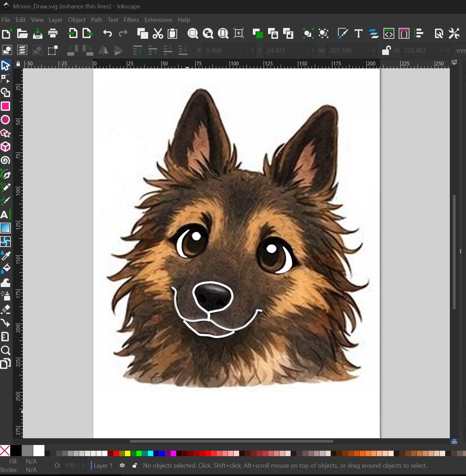Viewport: 466px width, 476px height.
Task: Select the Eraser tool
Action: point(5,309)
